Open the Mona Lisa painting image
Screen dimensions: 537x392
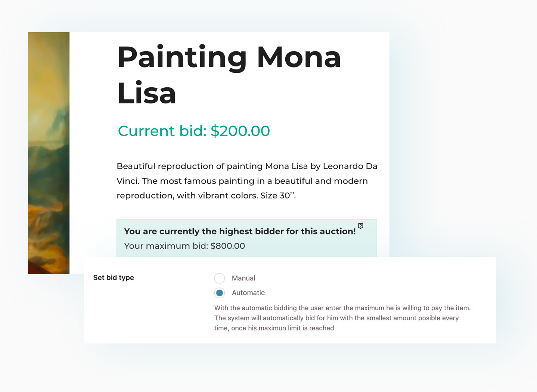[49, 153]
